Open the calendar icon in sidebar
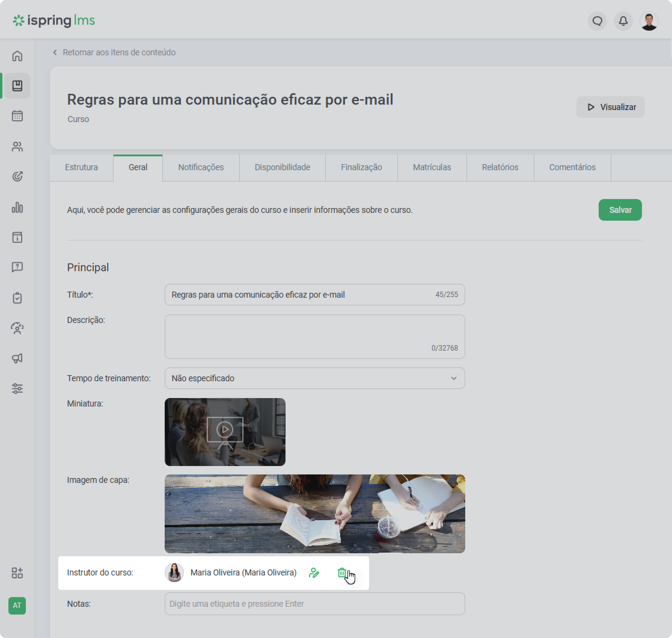Viewport: 672px width, 638px height. click(17, 116)
